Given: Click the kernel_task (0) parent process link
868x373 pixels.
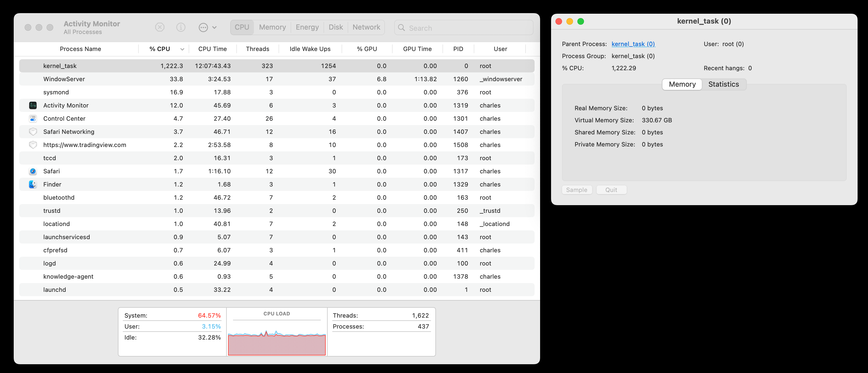Looking at the screenshot, I should click(633, 44).
